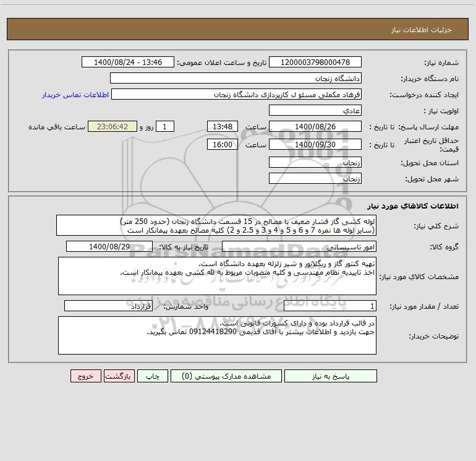Click the 'بازگشت' back button
476x461 pixels.
click(119, 376)
